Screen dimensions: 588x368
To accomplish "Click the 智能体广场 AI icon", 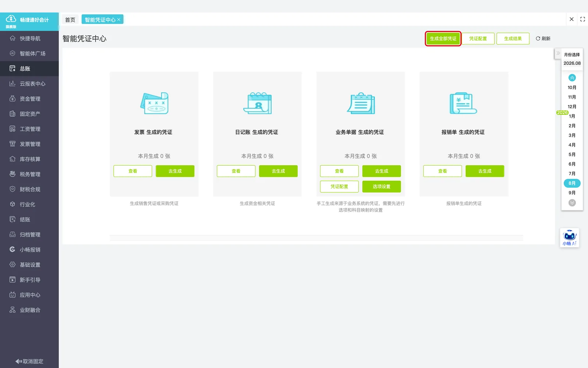I will [x=12, y=53].
